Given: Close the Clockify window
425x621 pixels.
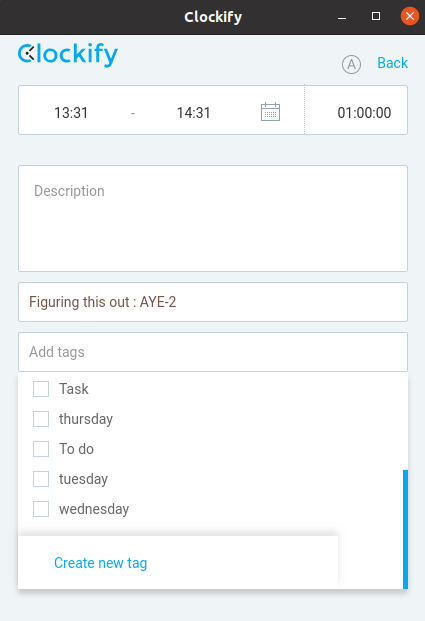Looking at the screenshot, I should click(410, 16).
